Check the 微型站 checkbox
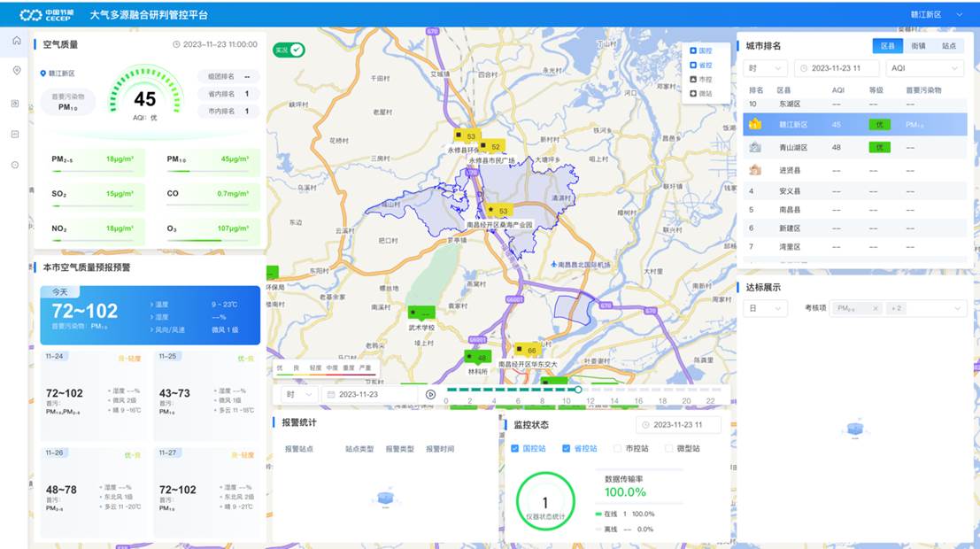Image resolution: width=980 pixels, height=549 pixels. (669, 448)
